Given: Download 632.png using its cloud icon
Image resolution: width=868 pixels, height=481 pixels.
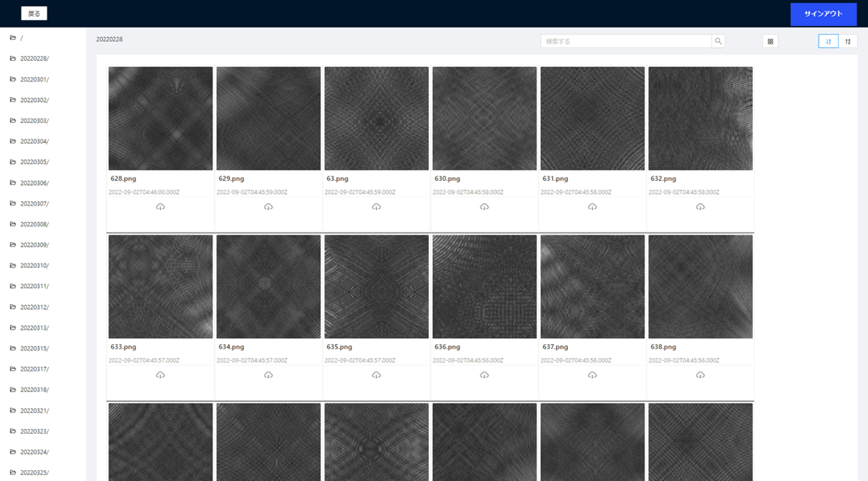Looking at the screenshot, I should coord(700,207).
